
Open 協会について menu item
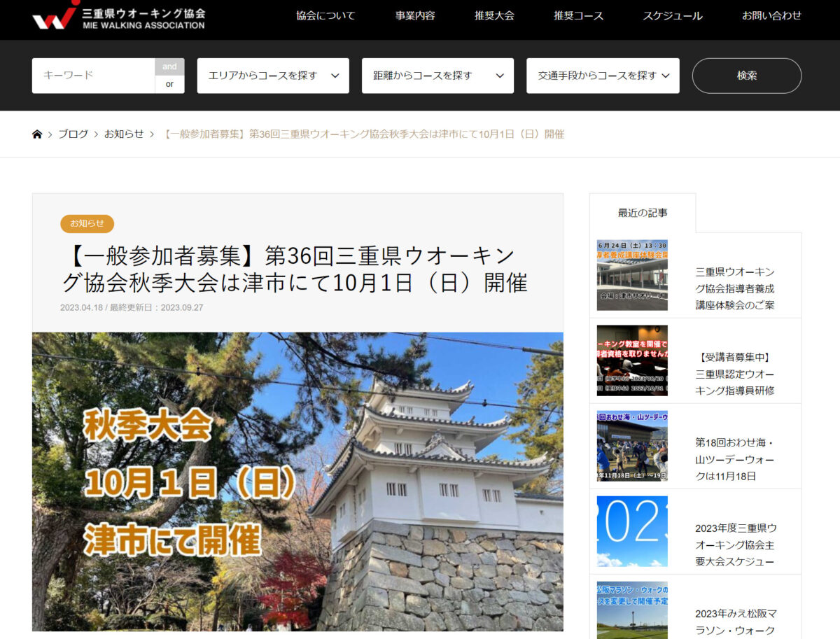325,15
